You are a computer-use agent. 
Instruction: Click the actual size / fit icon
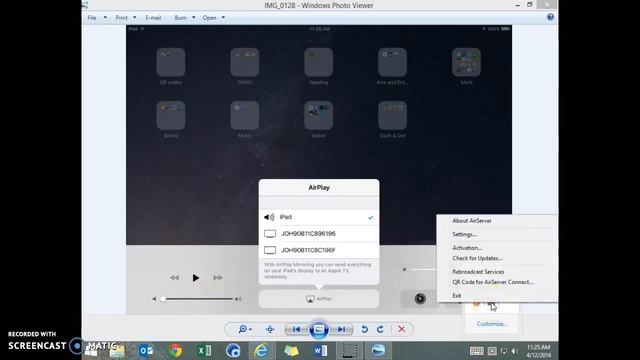coord(270,329)
